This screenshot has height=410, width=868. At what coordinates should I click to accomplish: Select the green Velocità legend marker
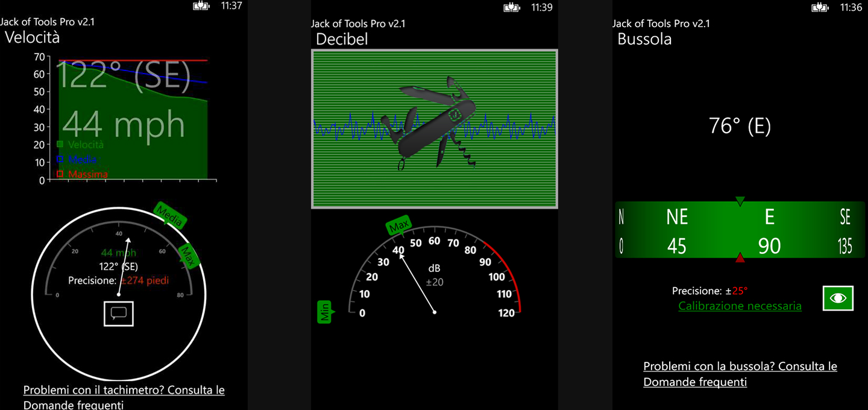[60, 144]
